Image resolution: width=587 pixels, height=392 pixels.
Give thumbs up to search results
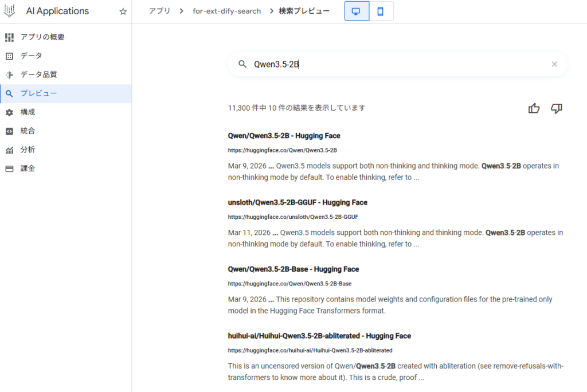[x=534, y=108]
